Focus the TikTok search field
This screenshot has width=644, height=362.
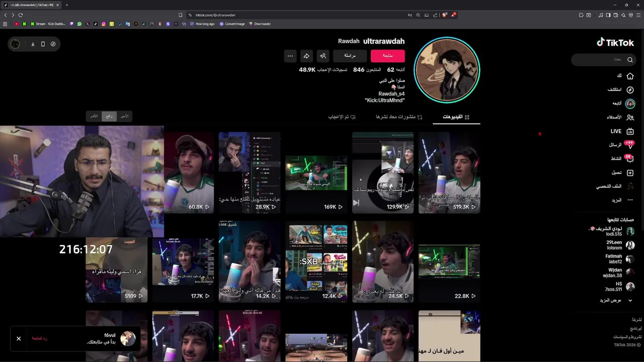[x=603, y=59]
